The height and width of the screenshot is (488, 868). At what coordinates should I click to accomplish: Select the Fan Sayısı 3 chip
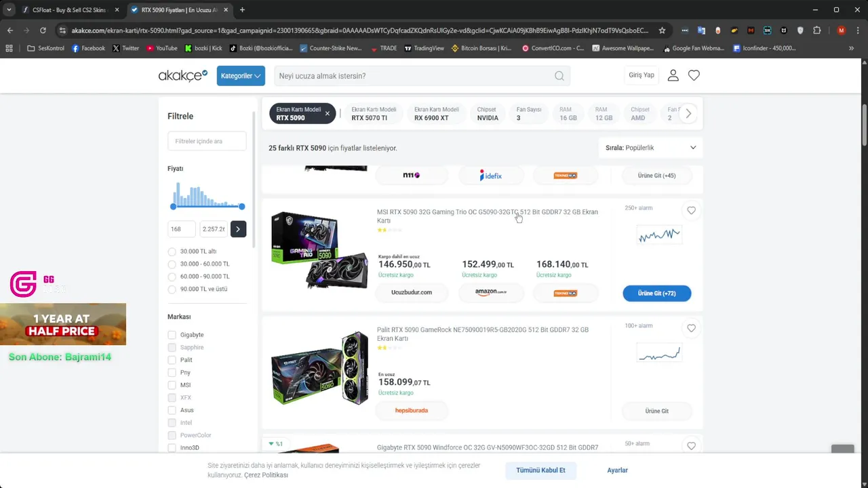[x=529, y=114]
